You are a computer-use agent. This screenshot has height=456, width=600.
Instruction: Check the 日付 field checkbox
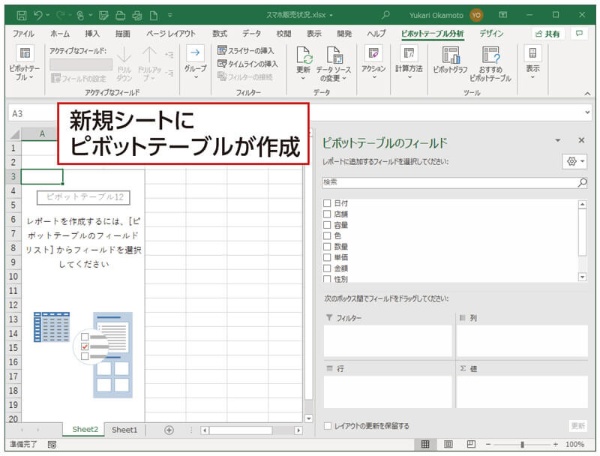click(327, 203)
